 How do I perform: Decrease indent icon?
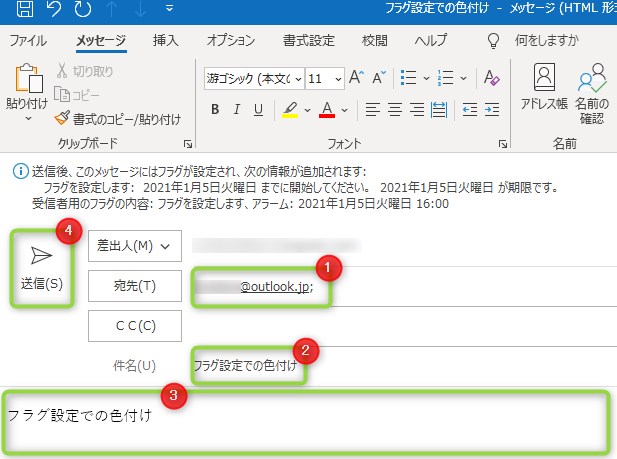pos(470,109)
